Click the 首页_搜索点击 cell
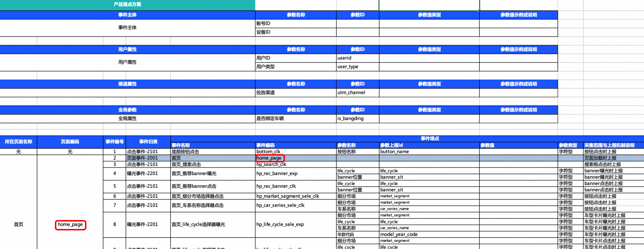The image size is (644, 249). 213,164
